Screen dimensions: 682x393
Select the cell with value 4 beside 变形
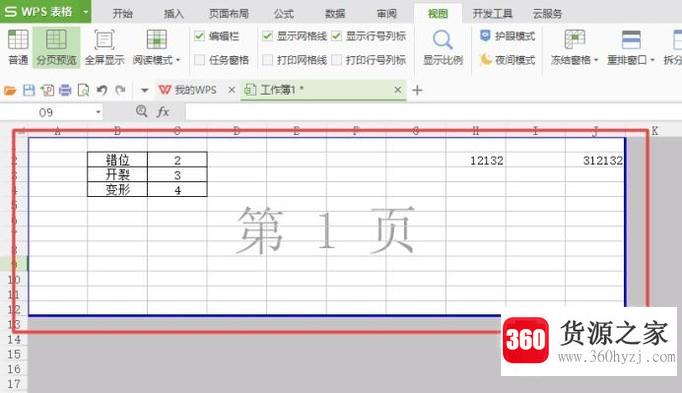pos(177,190)
